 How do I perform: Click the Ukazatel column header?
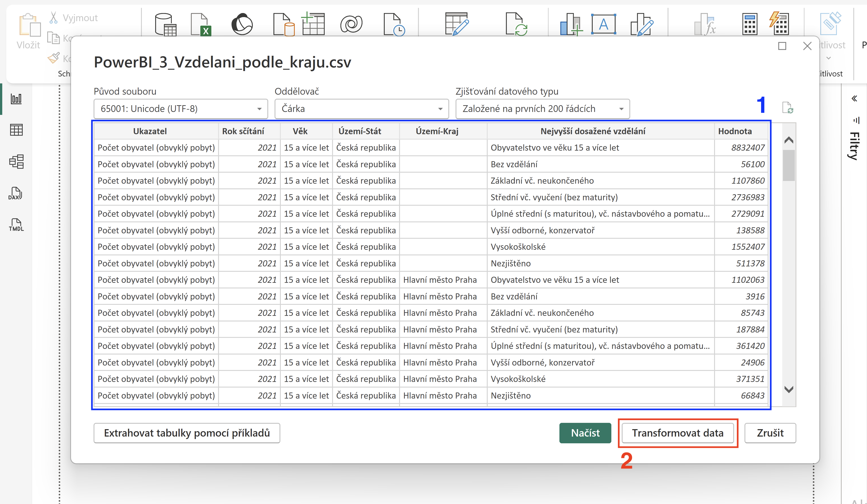[x=156, y=131]
